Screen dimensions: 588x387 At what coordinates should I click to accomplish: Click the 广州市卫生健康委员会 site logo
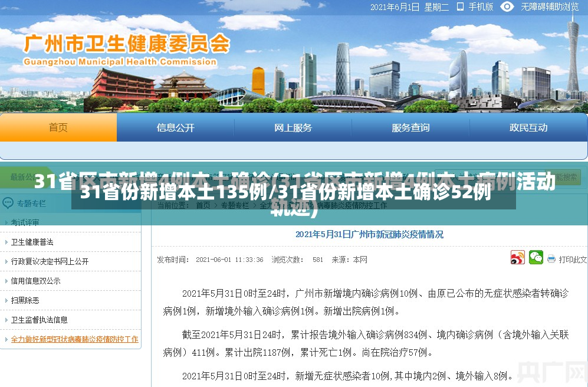point(126,49)
